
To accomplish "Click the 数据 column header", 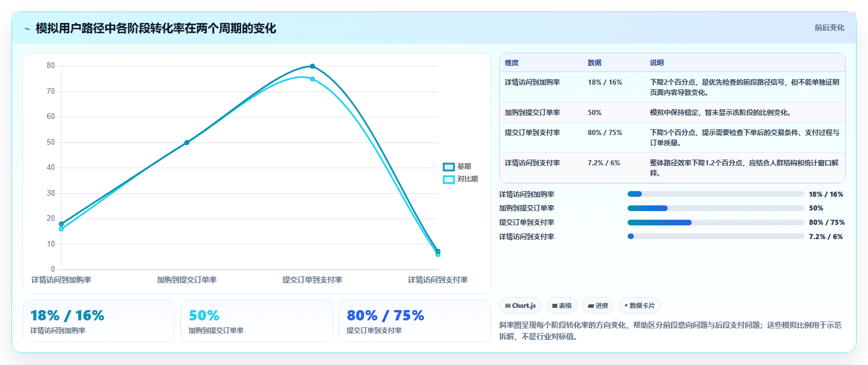I will click(594, 63).
